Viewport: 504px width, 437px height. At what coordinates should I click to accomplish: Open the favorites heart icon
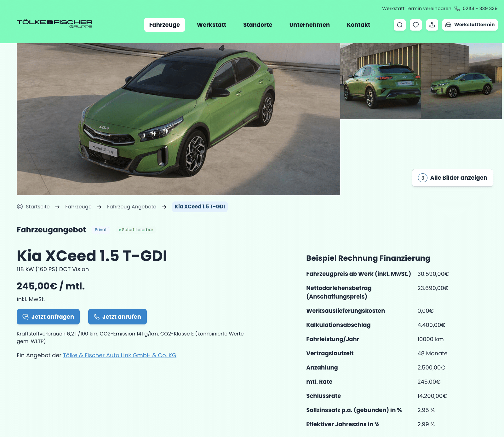tap(416, 25)
